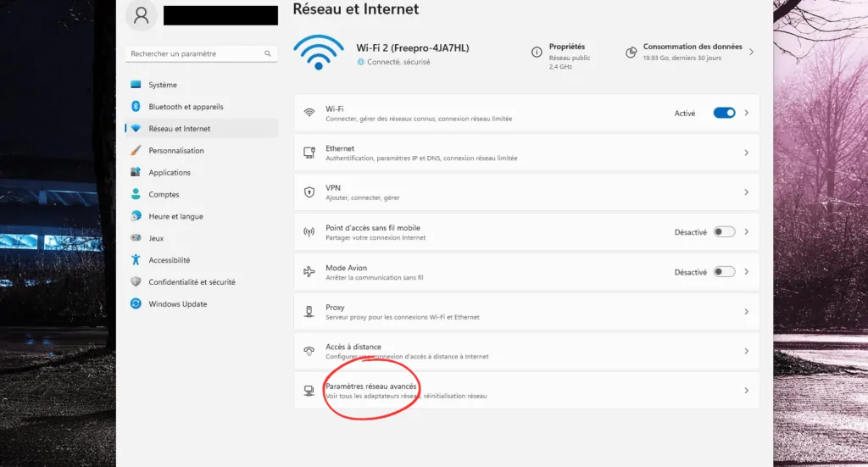
Task: Open Confidentialité et sécurité settings
Action: [x=202, y=281]
